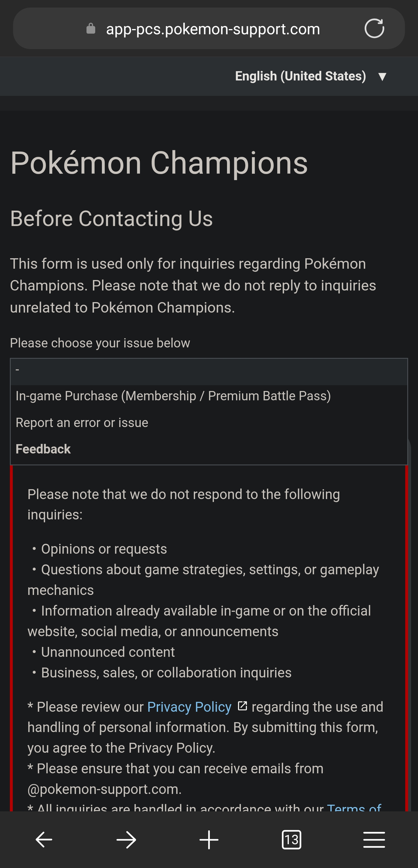The height and width of the screenshot is (868, 418).
Task: Choose In-game Purchase (Membership / Premium Battle Pass)
Action: (173, 396)
